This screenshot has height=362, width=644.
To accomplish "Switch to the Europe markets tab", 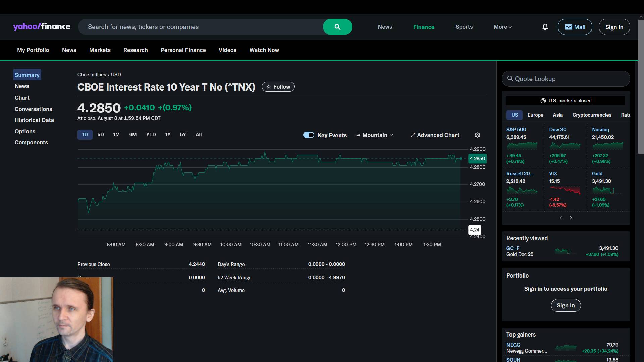I will click(x=535, y=115).
